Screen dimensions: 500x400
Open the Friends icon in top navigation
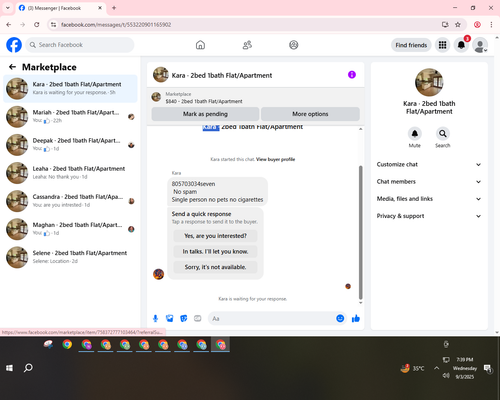pos(247,45)
